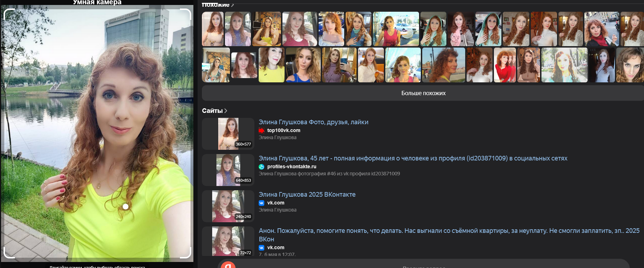644x268 pixels.
Task: Open similar thumbnail with two women in red
Action: click(x=505, y=65)
